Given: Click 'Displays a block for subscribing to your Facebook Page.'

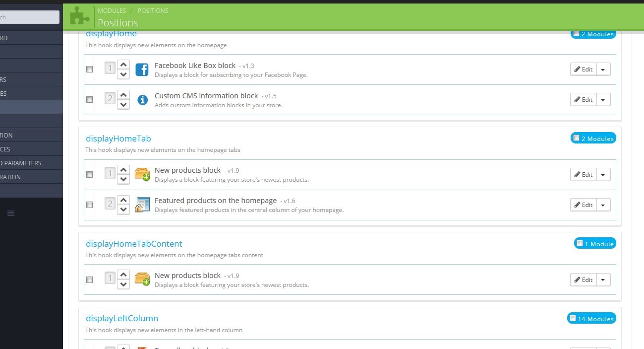Looking at the screenshot, I should 231,75.
